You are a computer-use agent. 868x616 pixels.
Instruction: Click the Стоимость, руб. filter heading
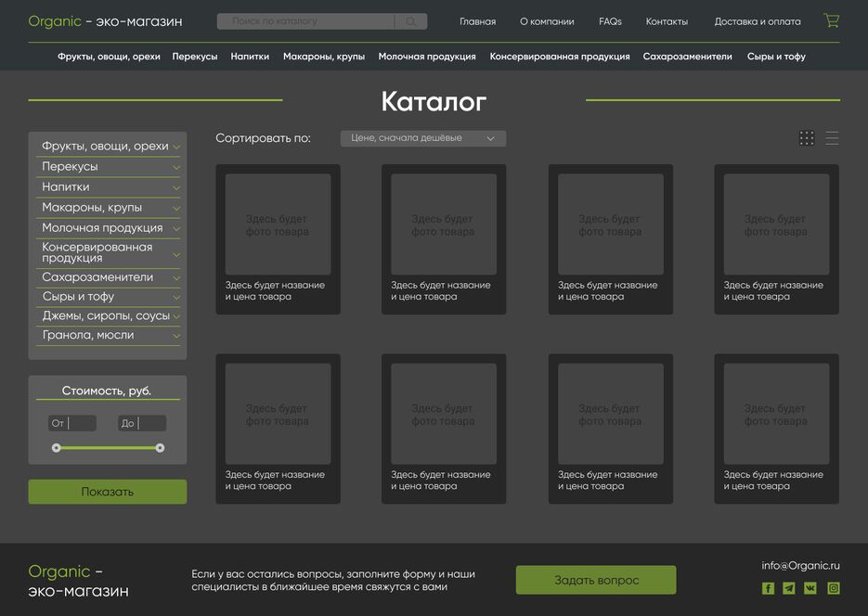106,391
